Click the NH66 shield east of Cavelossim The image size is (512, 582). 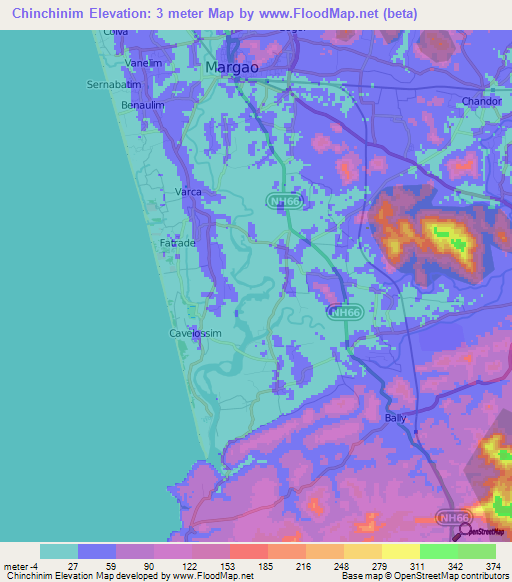[345, 313]
